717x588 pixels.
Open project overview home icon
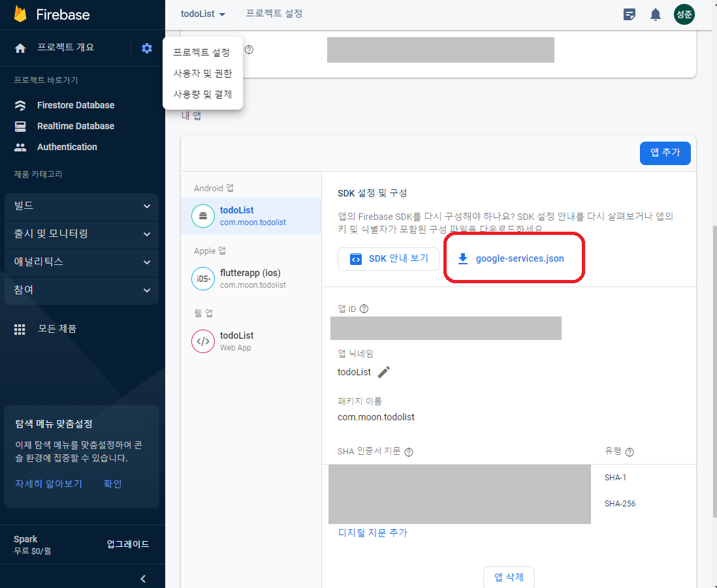(x=20, y=48)
